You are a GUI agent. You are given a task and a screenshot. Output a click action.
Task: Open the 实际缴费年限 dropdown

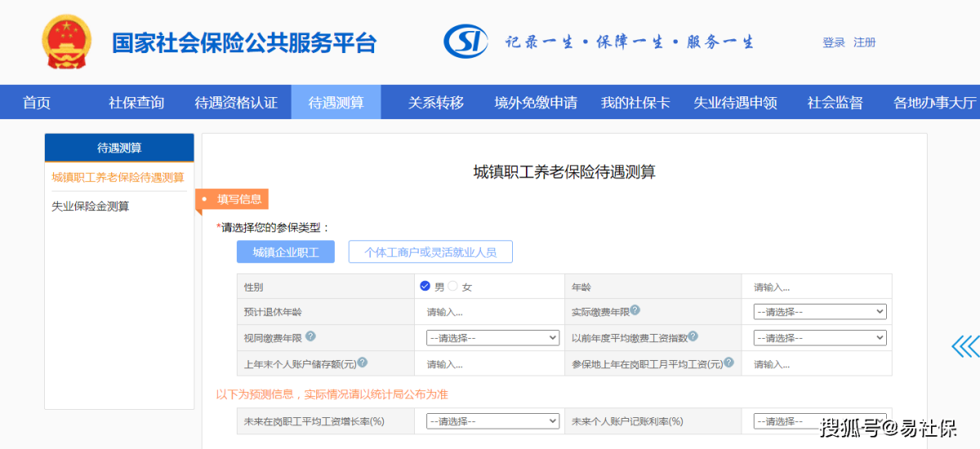tap(820, 311)
